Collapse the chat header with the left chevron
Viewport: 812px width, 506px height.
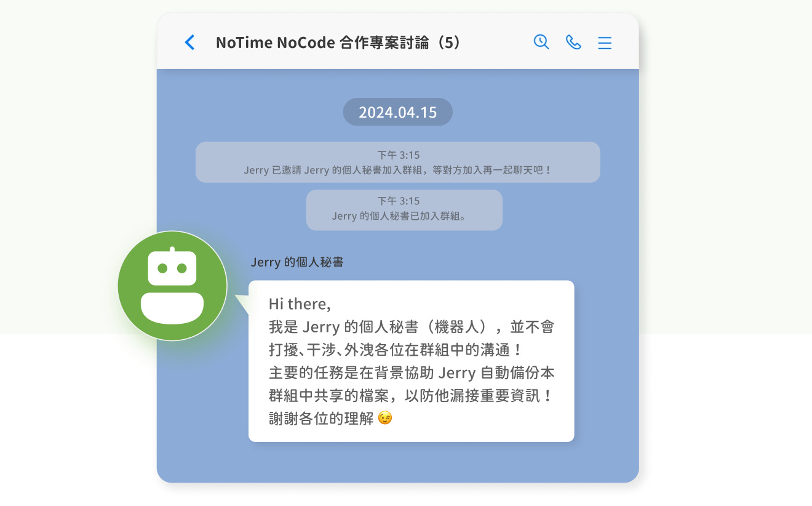[189, 42]
